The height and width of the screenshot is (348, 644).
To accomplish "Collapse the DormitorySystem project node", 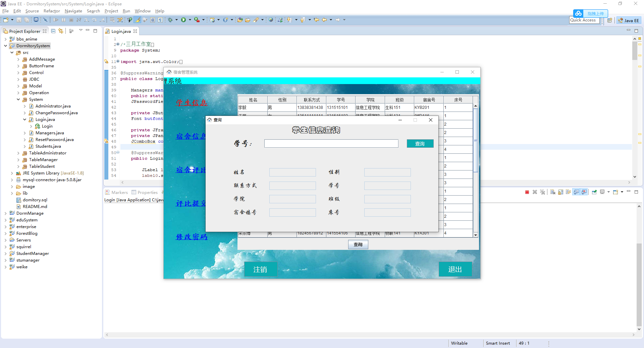I will pyautogui.click(x=5, y=46).
